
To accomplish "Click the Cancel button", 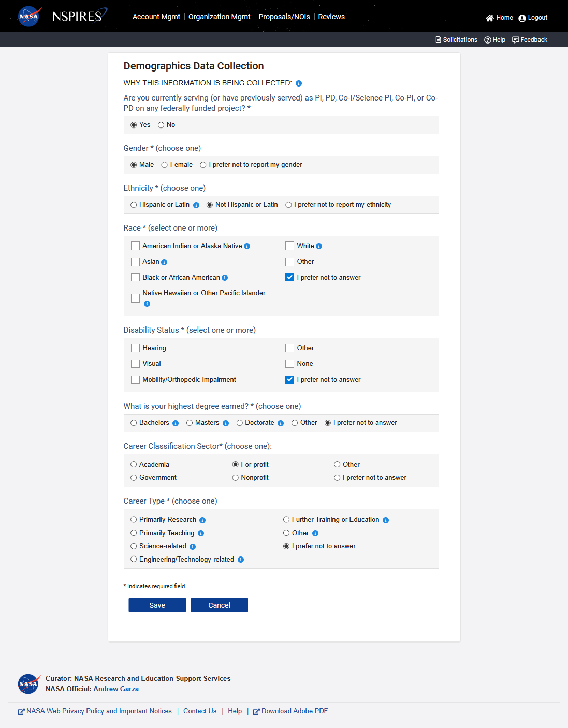I will click(219, 605).
